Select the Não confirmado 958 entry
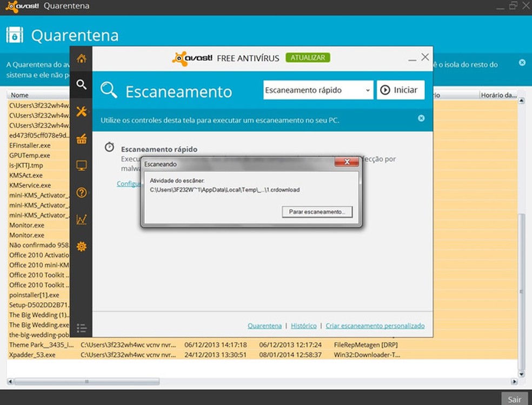532x405 pixels. 39,245
